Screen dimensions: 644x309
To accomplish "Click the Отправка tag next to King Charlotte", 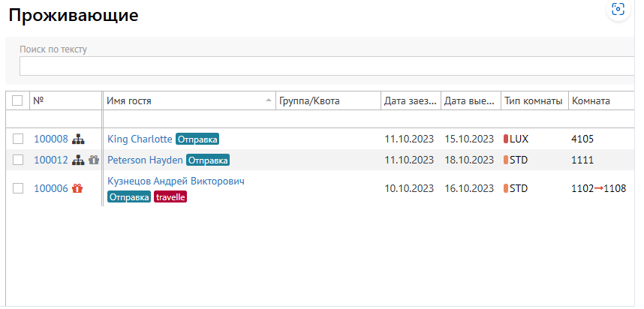I will pyautogui.click(x=197, y=139).
